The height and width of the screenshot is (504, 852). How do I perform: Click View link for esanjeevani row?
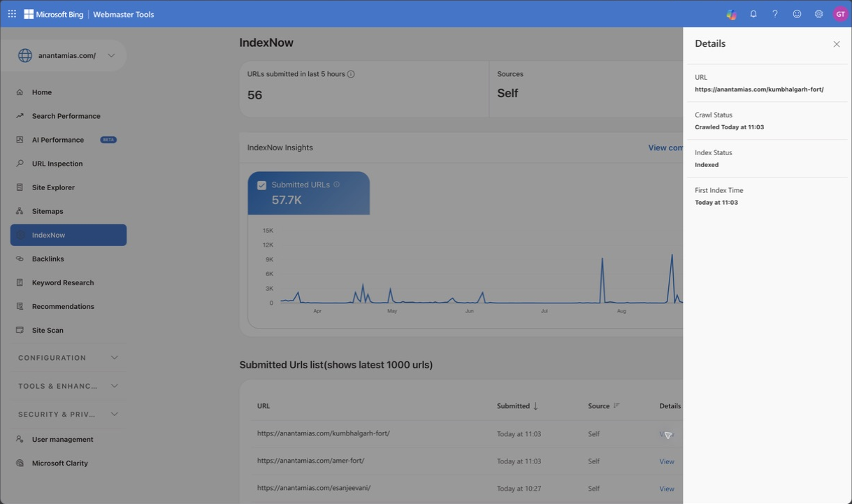[x=667, y=489]
